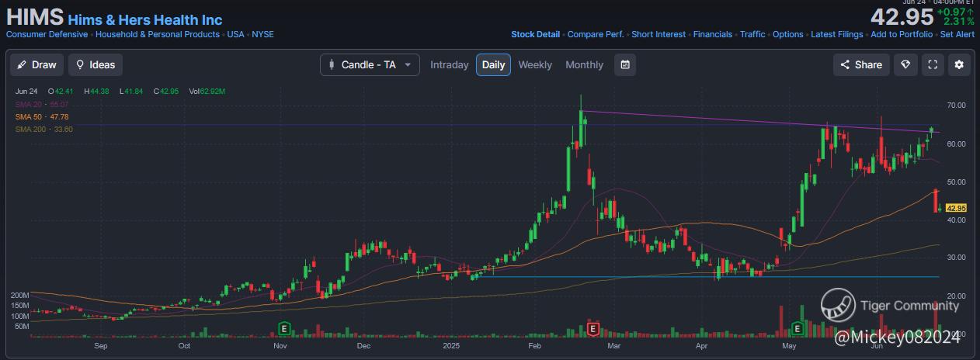Click the 70.00 price axis label
980x360 pixels.
pos(956,106)
